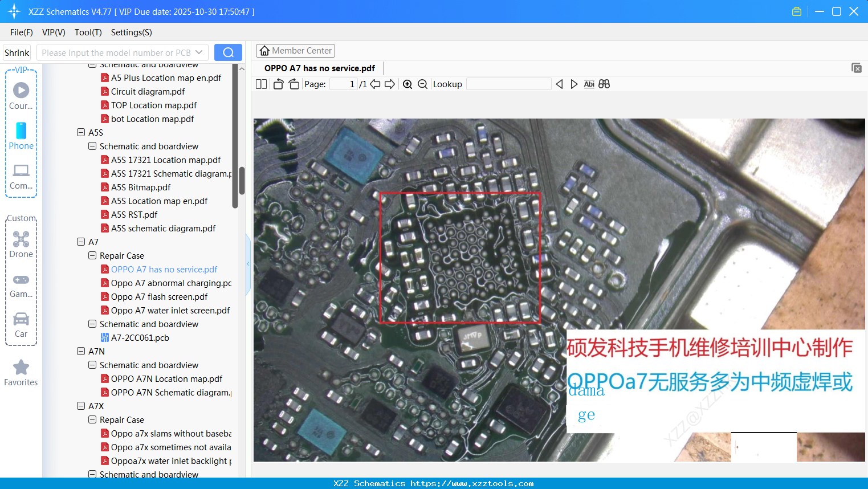Viewport: 868px width, 489px height.
Task: Open Oppo A7 water inlet screen.pdf
Action: [x=170, y=310]
